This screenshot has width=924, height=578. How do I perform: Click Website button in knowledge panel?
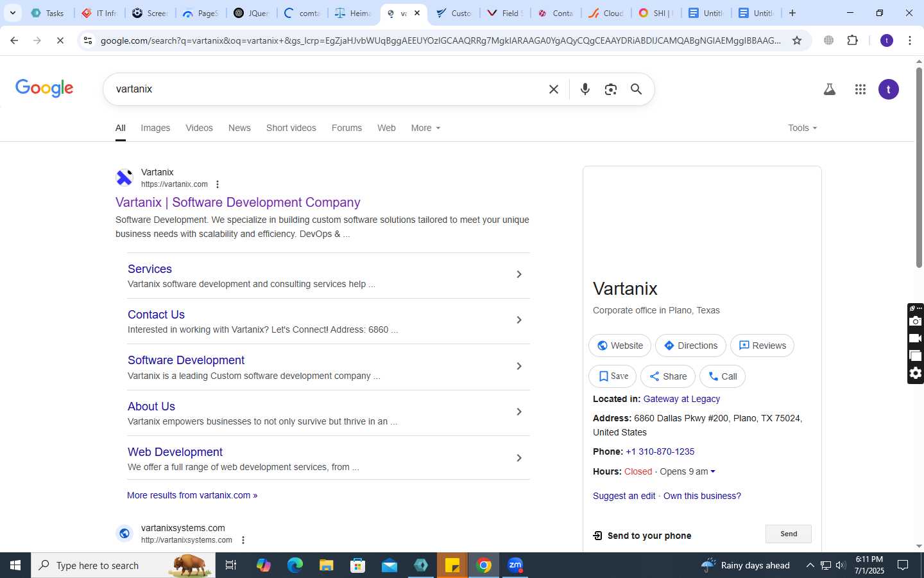click(x=620, y=346)
